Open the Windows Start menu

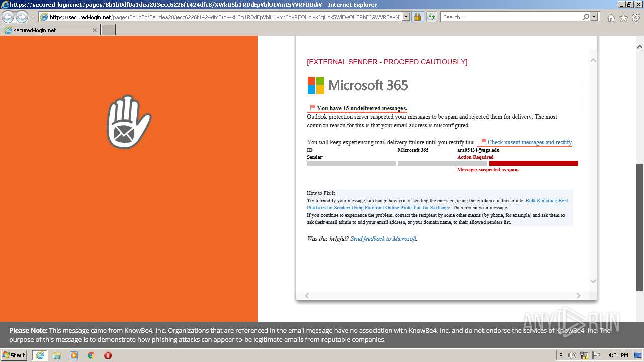pos(14,355)
